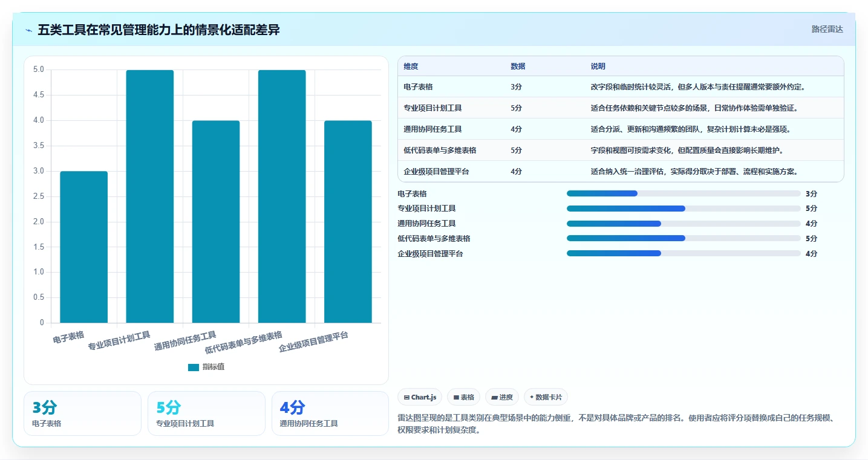
Task: Click the 电子表格 x-axis label under chart
Action: (x=68, y=337)
